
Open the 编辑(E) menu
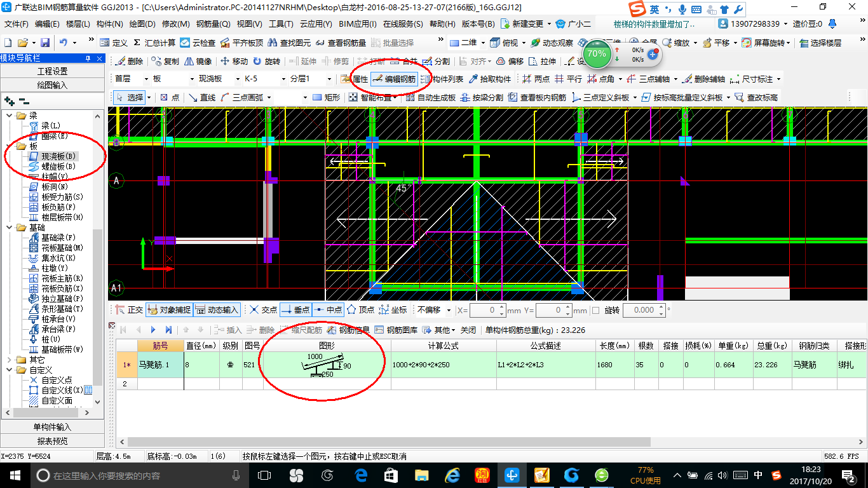[x=47, y=24]
